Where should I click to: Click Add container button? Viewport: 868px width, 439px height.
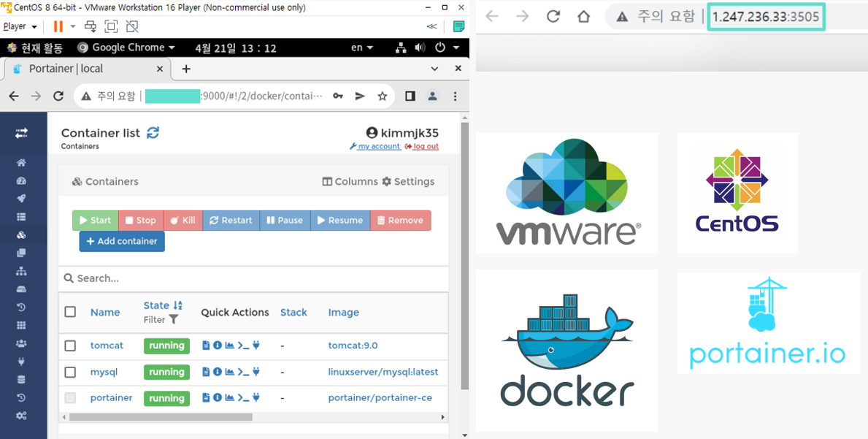pyautogui.click(x=122, y=241)
